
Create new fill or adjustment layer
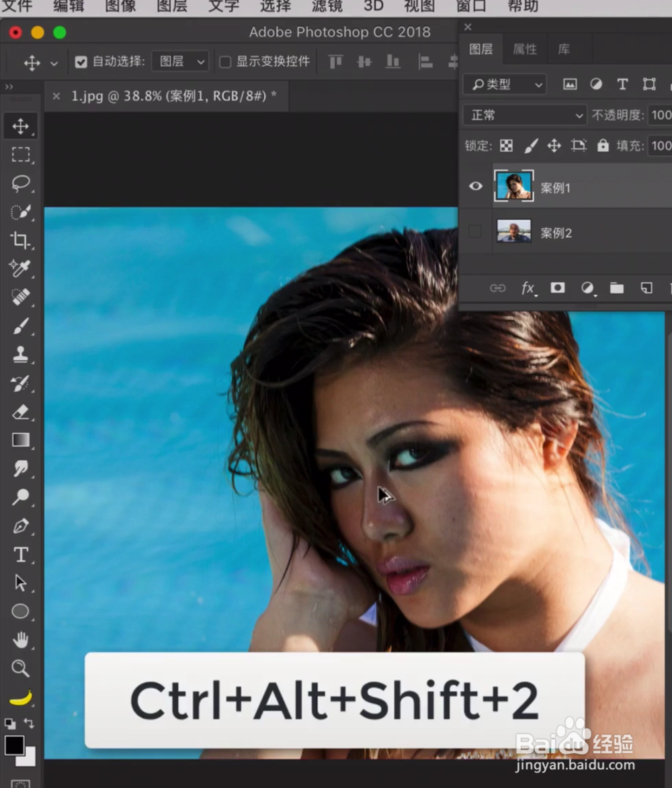[587, 288]
